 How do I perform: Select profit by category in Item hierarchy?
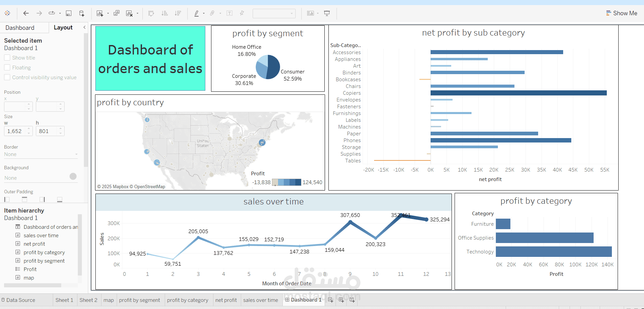44,252
